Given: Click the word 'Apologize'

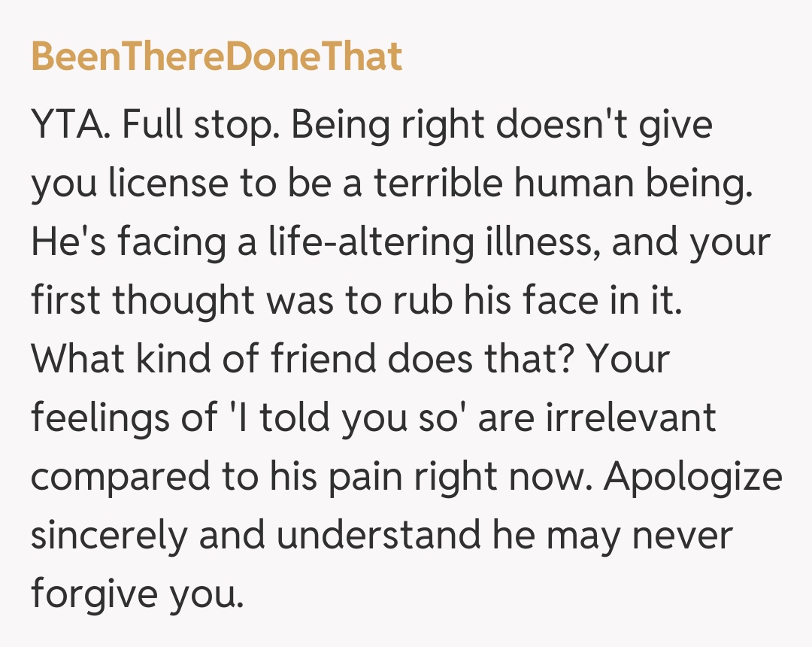Looking at the screenshot, I should point(694,477).
